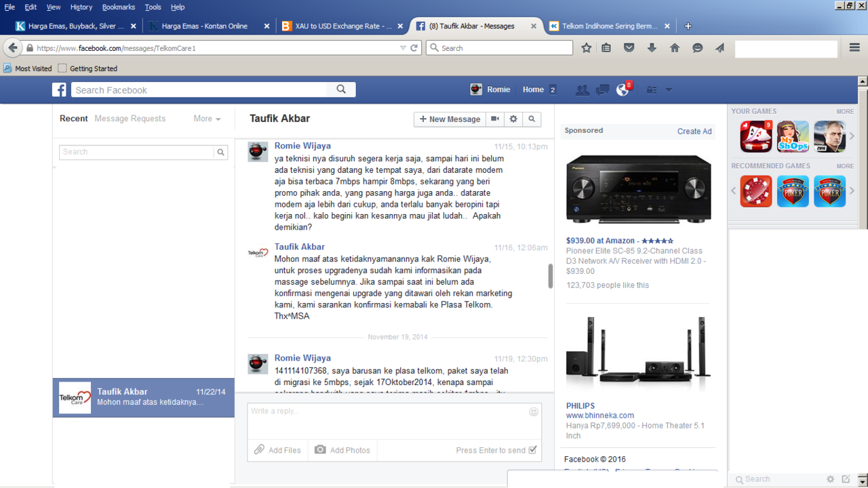Open the conversation gear options
The height and width of the screenshot is (488, 868).
[513, 119]
